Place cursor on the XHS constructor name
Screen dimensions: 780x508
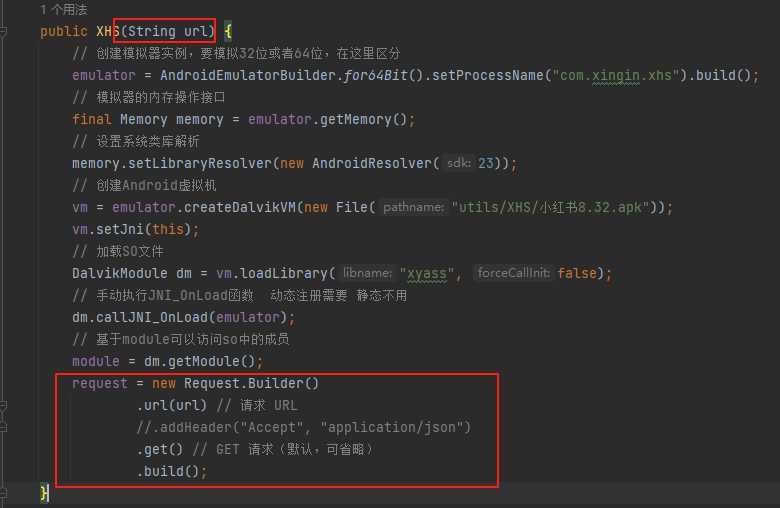tap(108, 31)
